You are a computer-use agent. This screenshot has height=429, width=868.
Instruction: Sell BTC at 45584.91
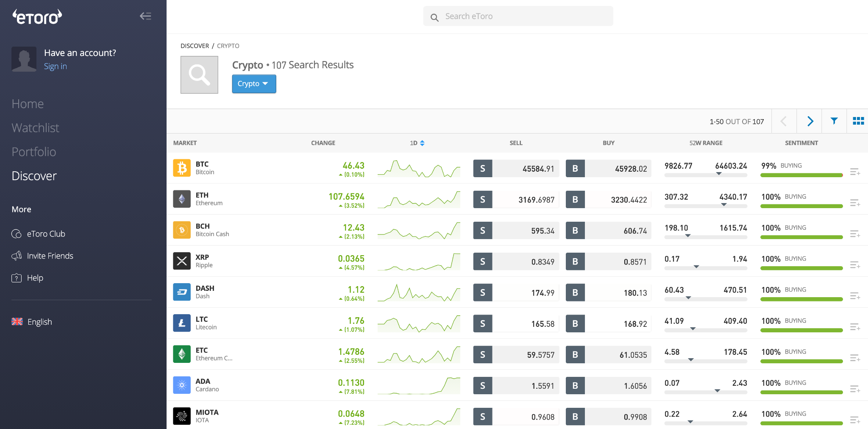click(516, 168)
